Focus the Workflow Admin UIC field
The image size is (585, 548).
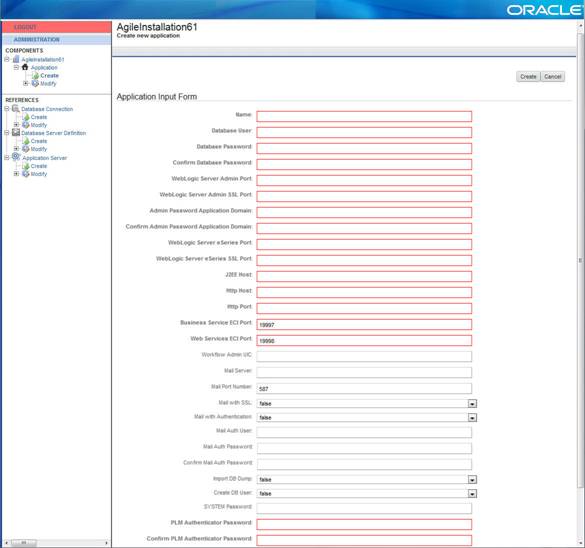click(364, 356)
